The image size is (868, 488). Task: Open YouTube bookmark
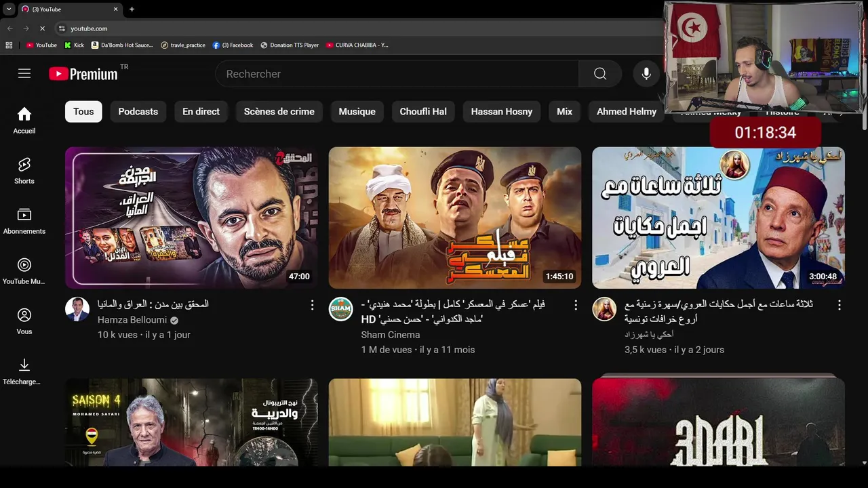[x=41, y=45]
